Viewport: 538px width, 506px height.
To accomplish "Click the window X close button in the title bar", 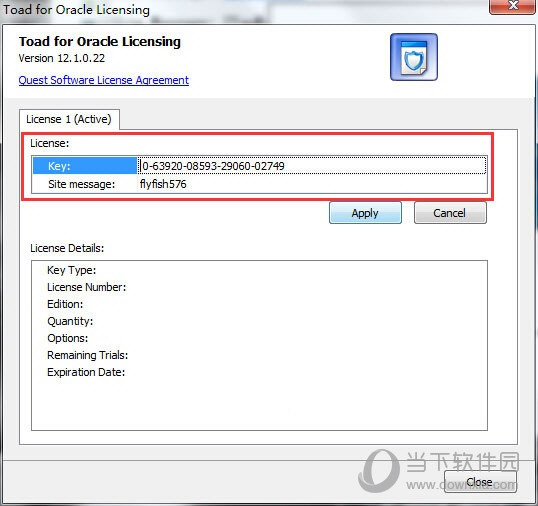I will tap(513, 6).
